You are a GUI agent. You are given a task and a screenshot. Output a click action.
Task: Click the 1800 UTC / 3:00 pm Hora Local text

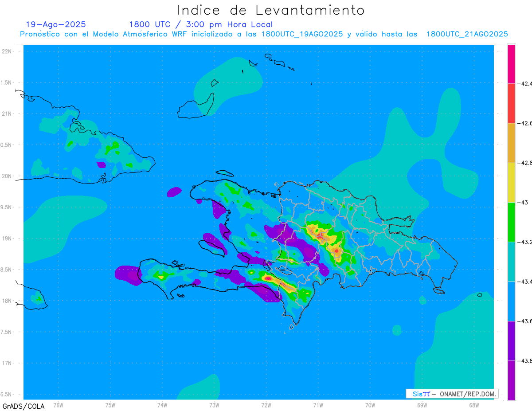click(x=201, y=24)
